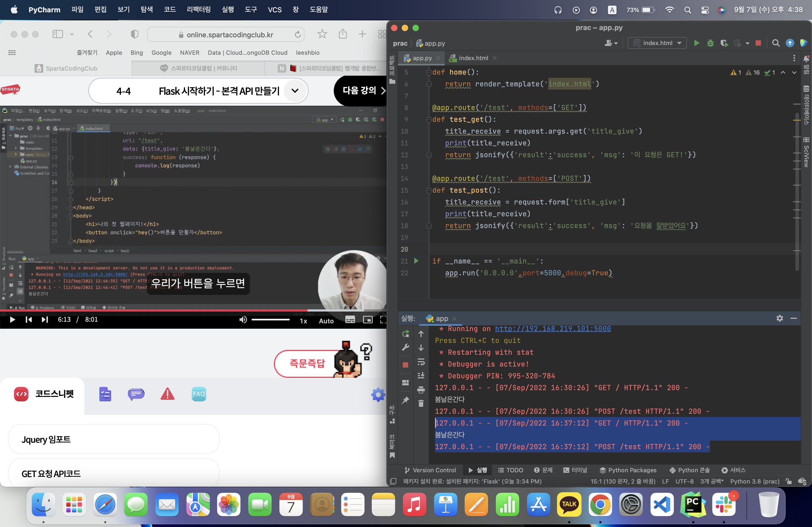Expand the lecture 4-4 chevron dropdown
Viewport: 812px width, 527px height.
[295, 91]
